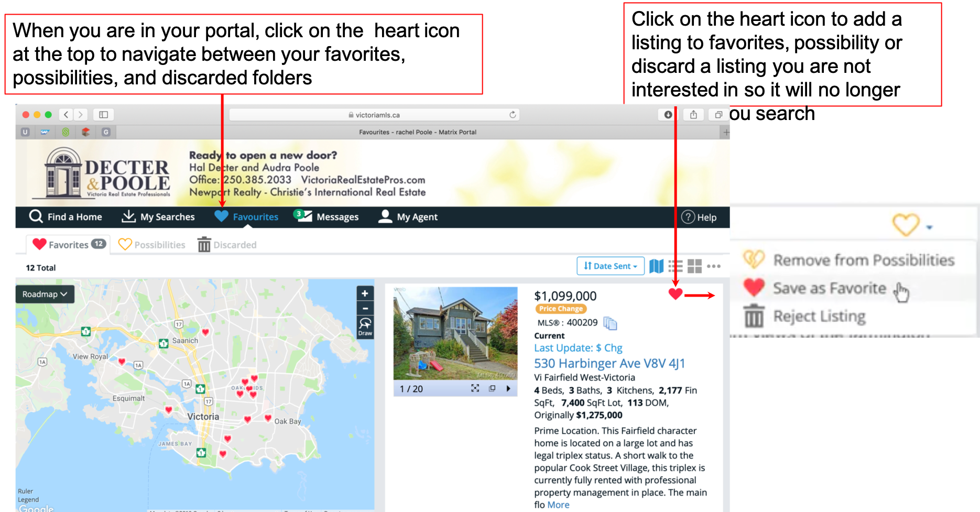Open the Discarded tab

point(227,245)
